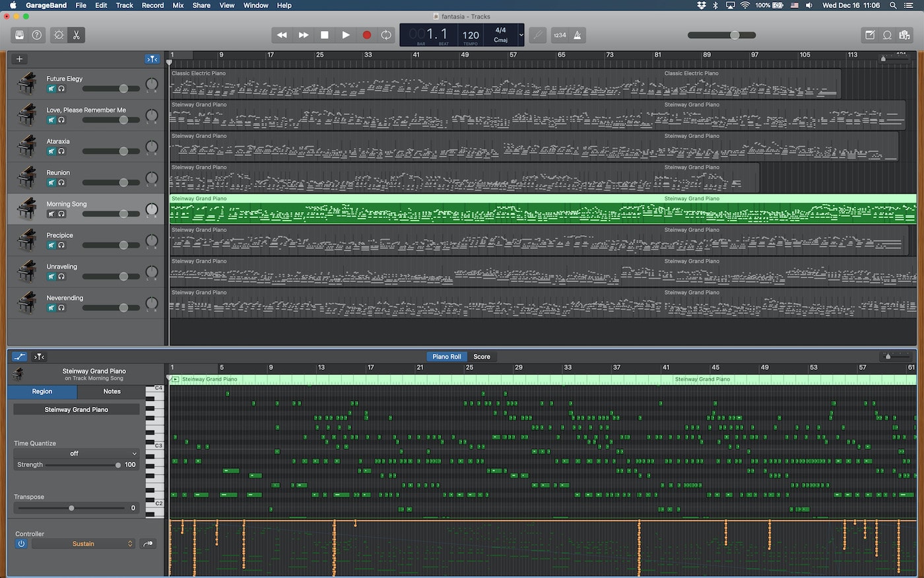Click the Play transport button
924x578 pixels.
point(345,35)
